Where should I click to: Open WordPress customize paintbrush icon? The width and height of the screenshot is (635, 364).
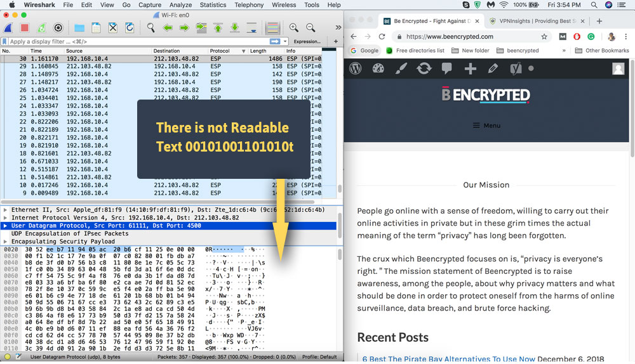401,68
